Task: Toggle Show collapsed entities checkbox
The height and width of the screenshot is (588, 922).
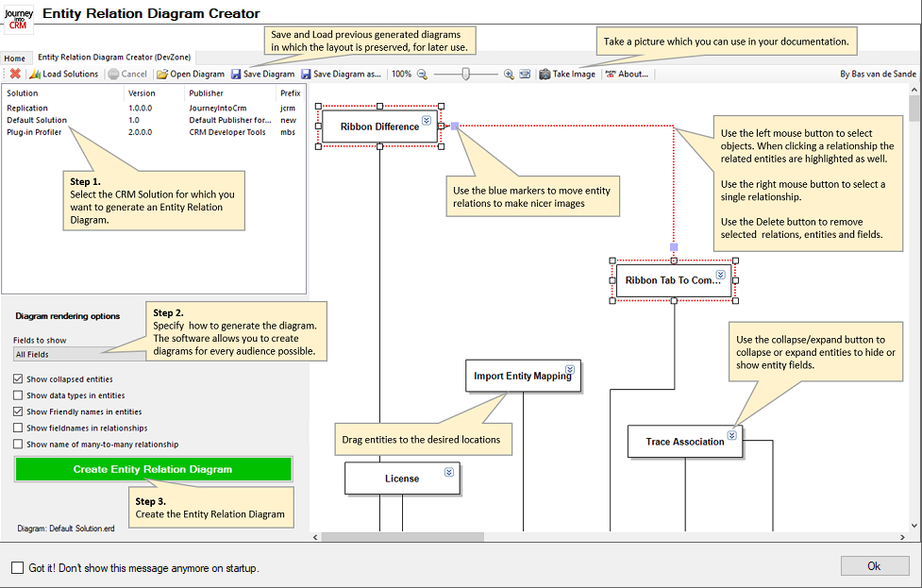Action: tap(18, 379)
